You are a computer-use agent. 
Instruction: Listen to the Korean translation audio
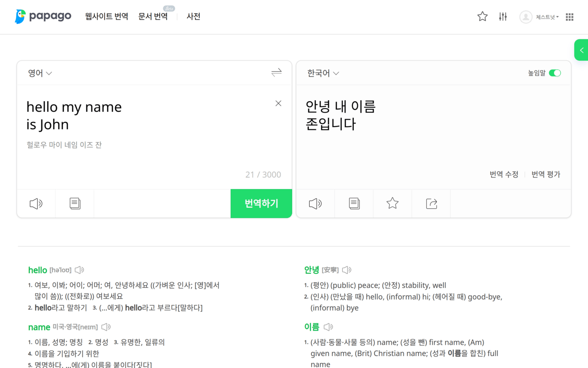[315, 203]
